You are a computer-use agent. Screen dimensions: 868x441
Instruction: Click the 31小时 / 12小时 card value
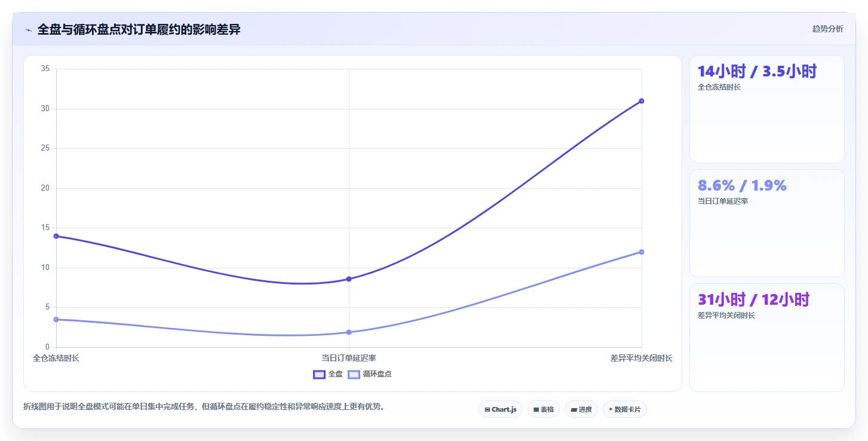(753, 299)
